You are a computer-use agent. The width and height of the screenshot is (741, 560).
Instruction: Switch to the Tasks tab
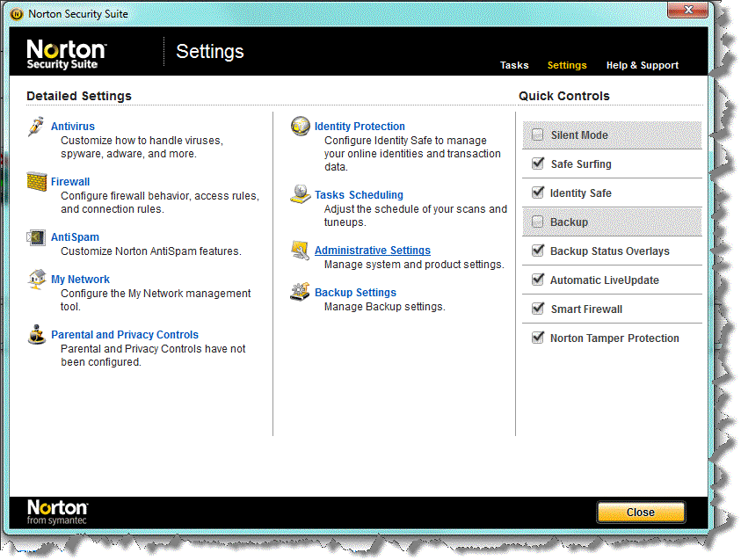[514, 65]
